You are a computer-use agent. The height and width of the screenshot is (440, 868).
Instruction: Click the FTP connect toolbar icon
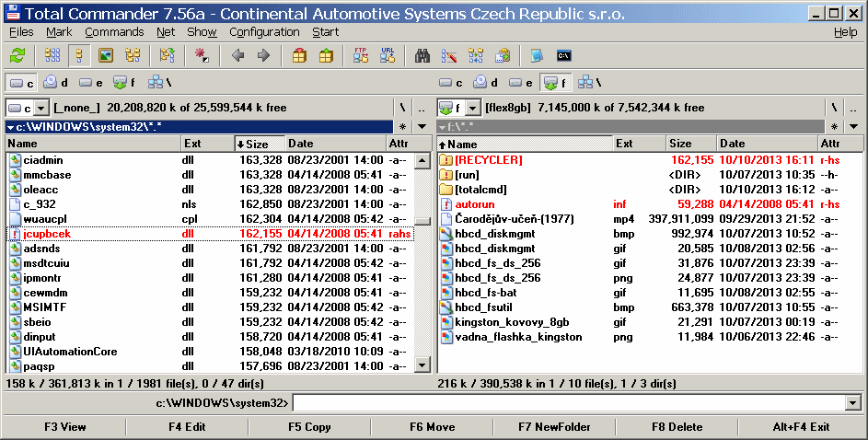361,55
